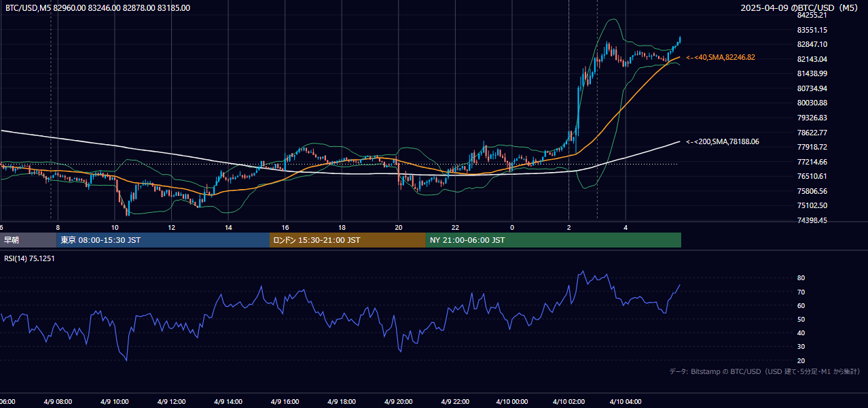This screenshot has width=868, height=408.
Task: Click RSI scale value 70
Action: click(x=801, y=292)
